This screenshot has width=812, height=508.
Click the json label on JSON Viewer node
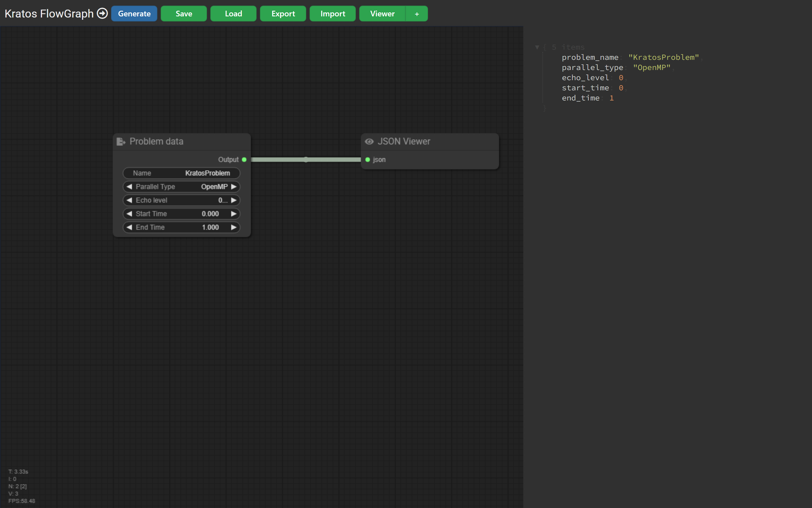pyautogui.click(x=379, y=159)
